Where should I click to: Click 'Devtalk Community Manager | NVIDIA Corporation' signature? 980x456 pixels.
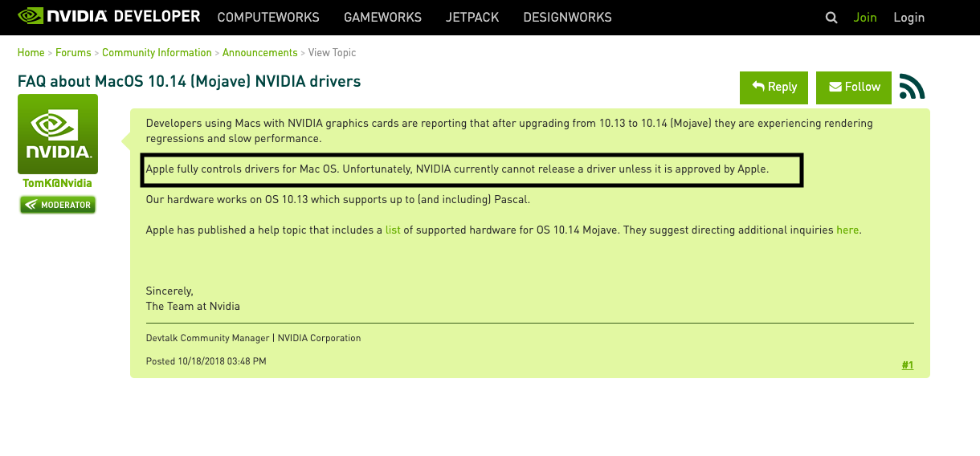point(253,339)
